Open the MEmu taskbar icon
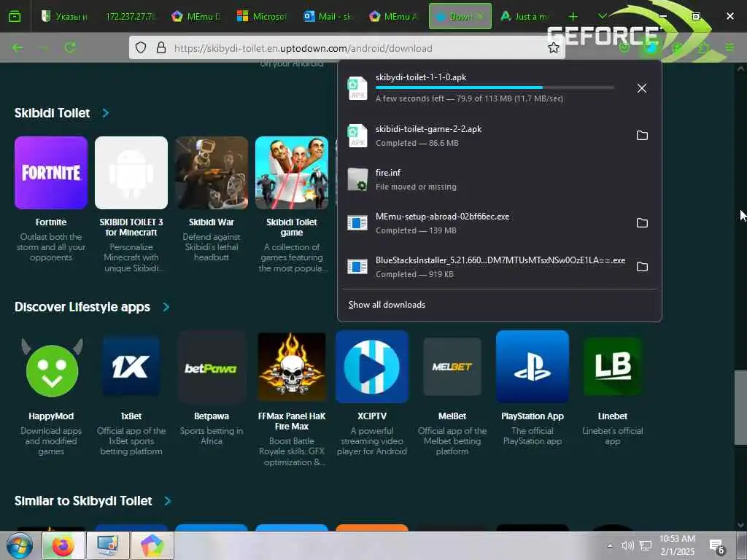Viewport: 747px width, 560px height. coord(152,545)
